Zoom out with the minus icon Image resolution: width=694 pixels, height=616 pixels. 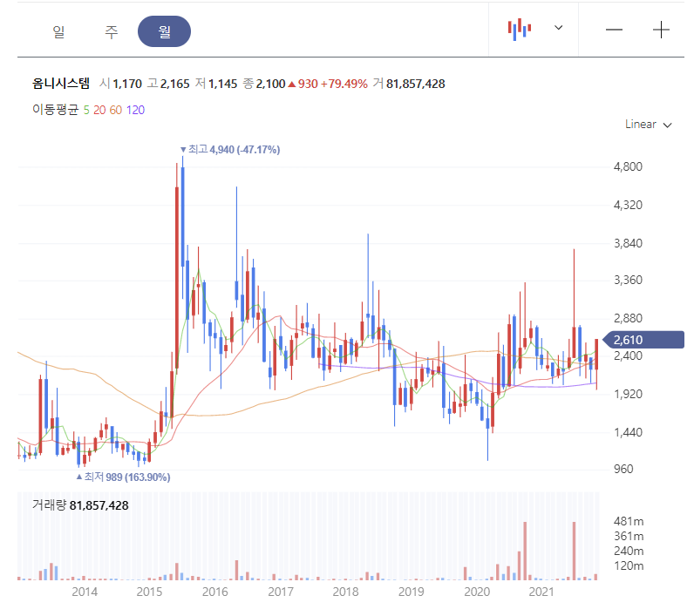(x=614, y=30)
